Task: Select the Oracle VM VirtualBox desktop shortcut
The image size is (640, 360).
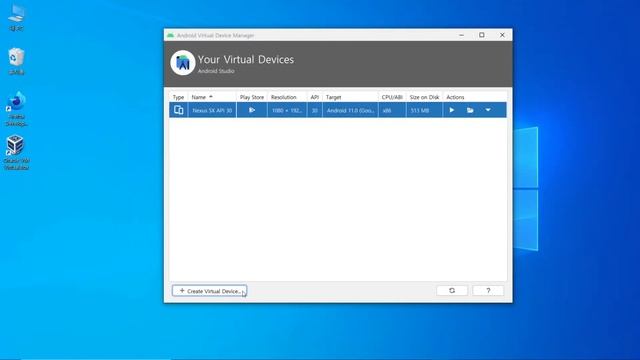Action: click(16, 152)
